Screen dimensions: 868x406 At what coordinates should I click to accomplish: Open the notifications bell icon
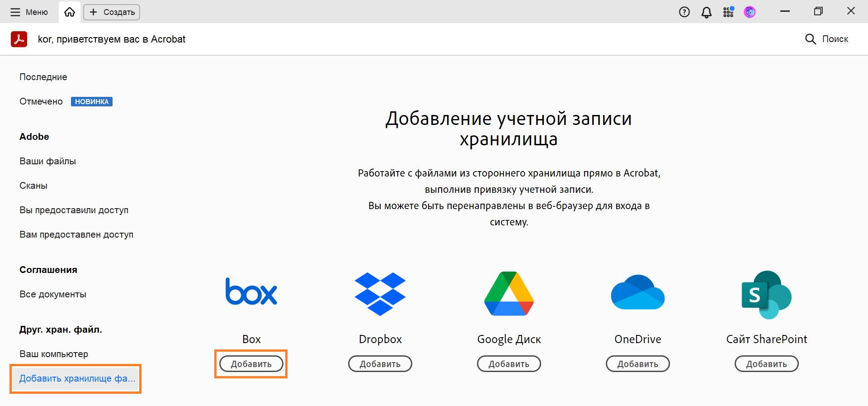(707, 12)
